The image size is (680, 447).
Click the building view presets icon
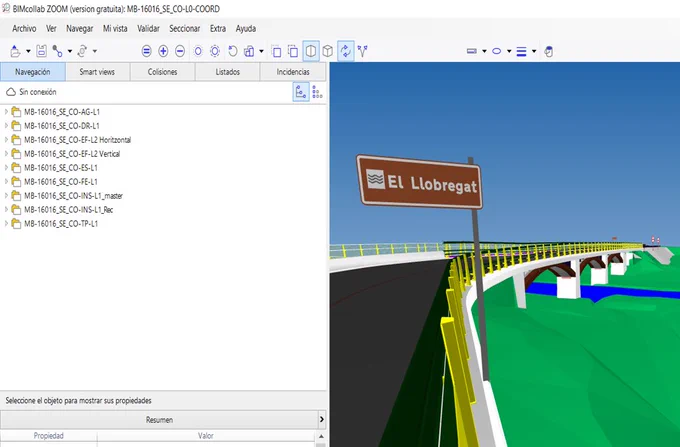click(x=249, y=51)
